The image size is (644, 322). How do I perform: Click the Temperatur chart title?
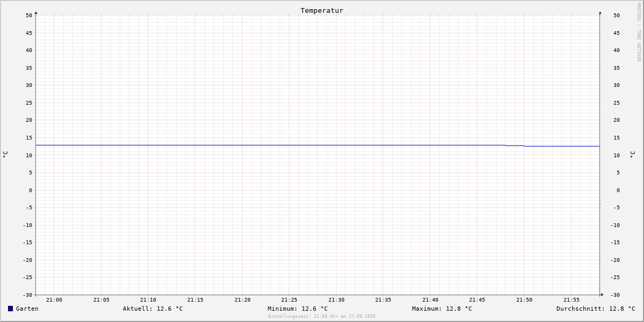(322, 10)
